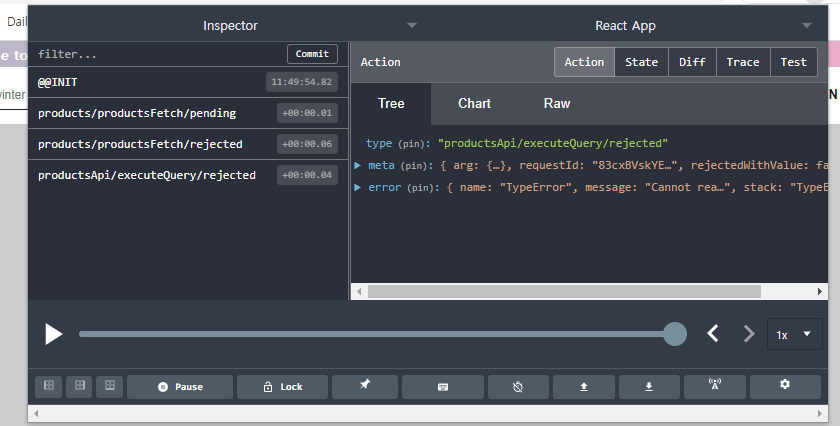Pause recording with the Pause button
The image size is (840, 426).
(180, 387)
